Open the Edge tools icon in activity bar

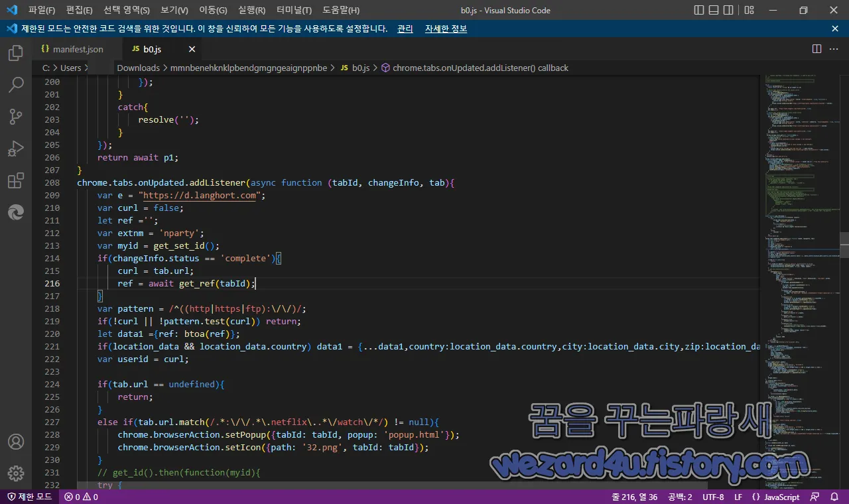(16, 212)
